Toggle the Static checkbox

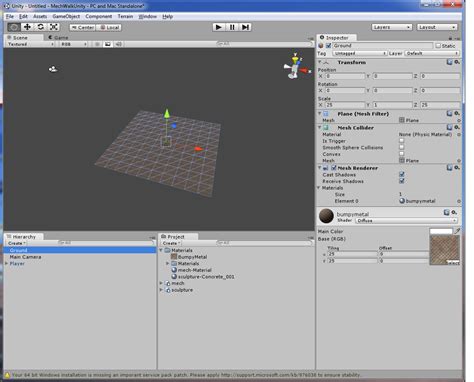pyautogui.click(x=438, y=46)
